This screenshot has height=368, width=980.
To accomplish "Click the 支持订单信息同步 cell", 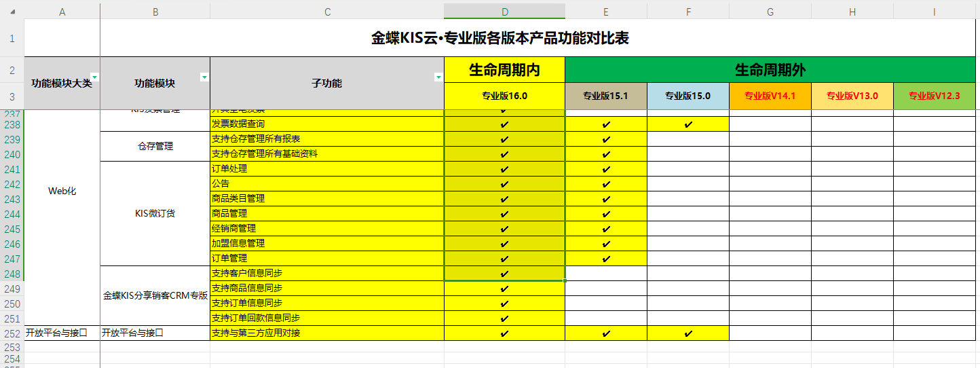I will coord(327,303).
